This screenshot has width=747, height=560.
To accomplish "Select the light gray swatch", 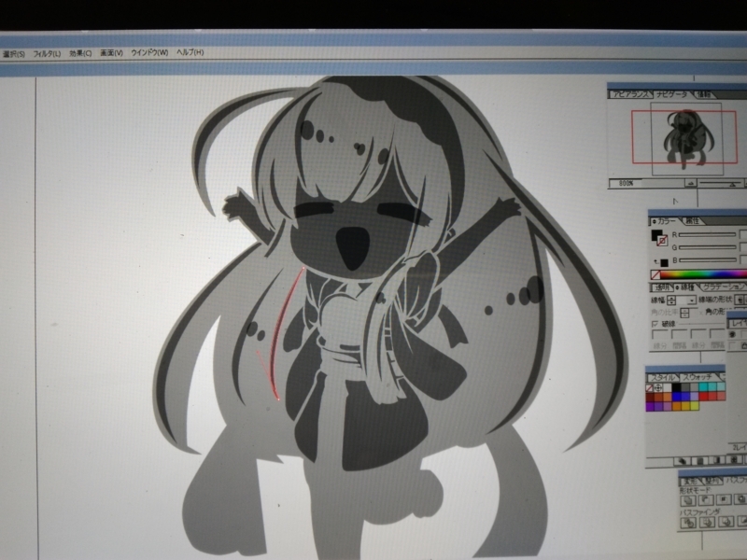I will pyautogui.click(x=694, y=387).
